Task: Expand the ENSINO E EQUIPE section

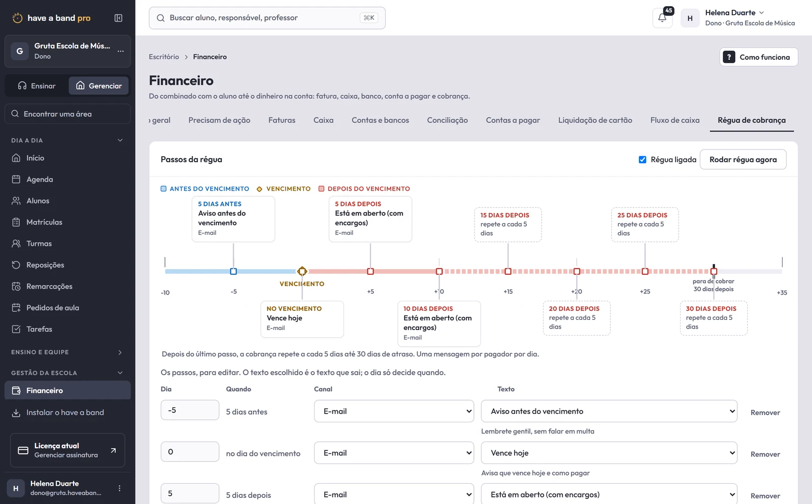Action: [x=67, y=352]
